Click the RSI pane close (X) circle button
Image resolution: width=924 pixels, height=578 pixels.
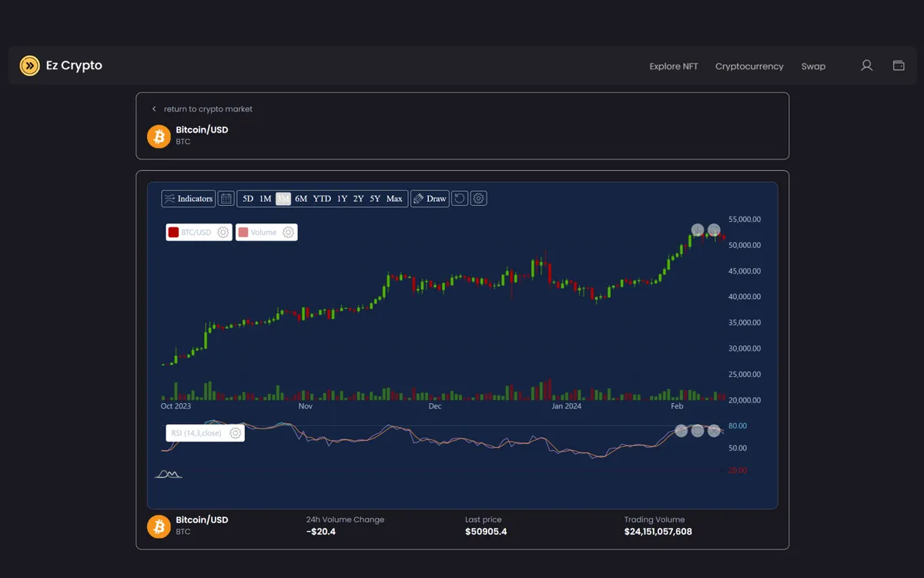715,431
